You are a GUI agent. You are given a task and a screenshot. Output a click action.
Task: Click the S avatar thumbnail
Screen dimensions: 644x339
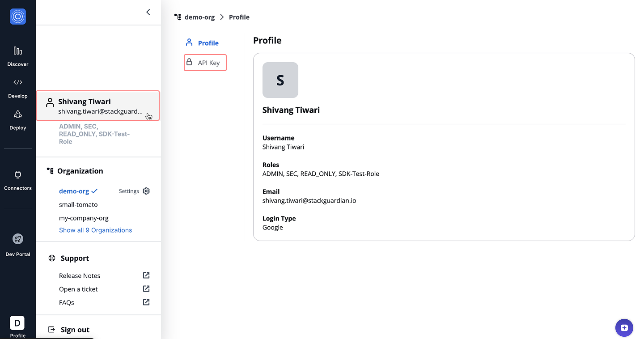(280, 80)
